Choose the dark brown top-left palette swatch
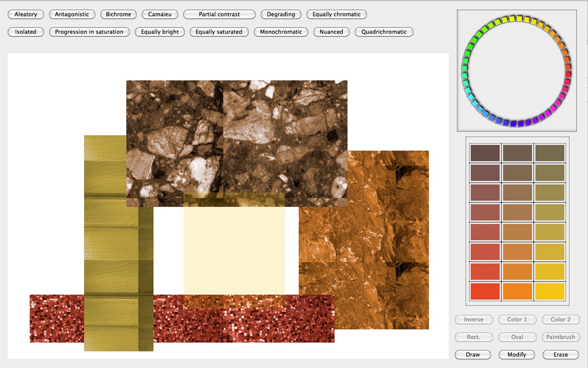 pyautogui.click(x=485, y=153)
